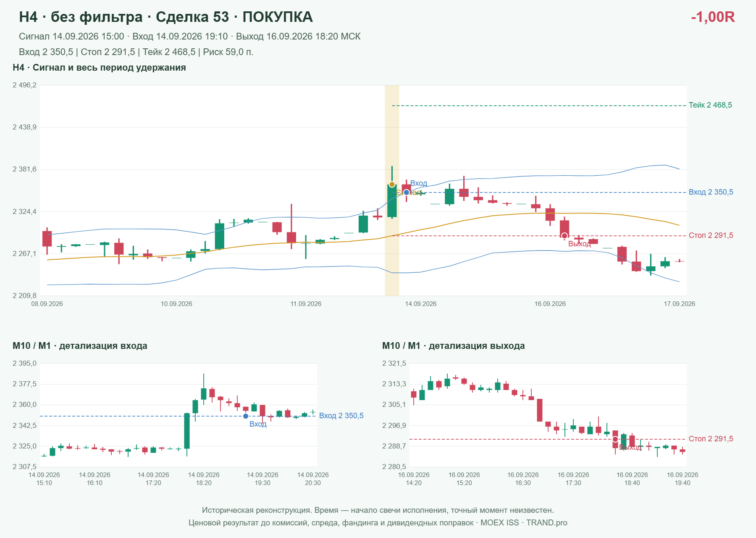Click the 08.09.2026 date axis label

tap(47, 304)
